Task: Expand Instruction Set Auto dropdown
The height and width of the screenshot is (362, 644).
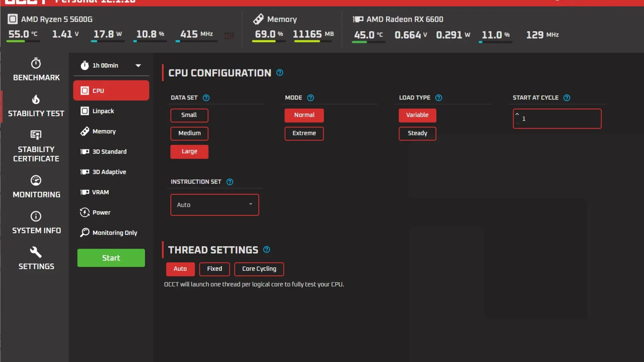Action: [215, 204]
